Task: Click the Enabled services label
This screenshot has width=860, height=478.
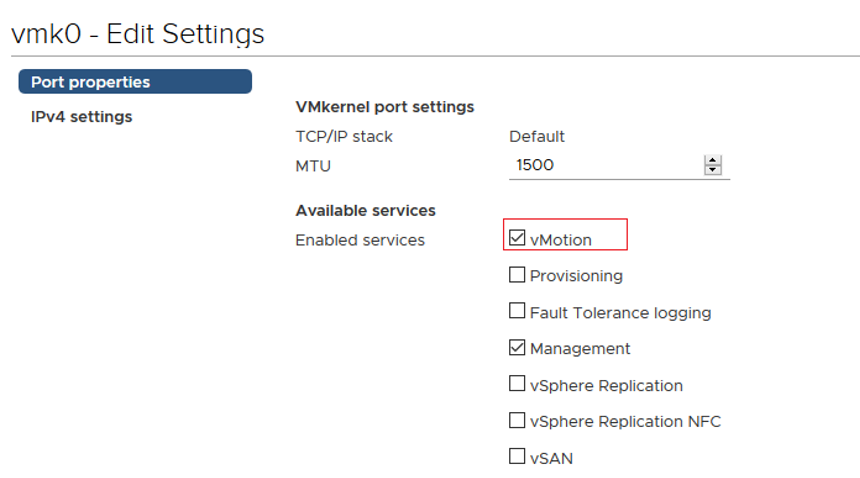Action: (x=360, y=240)
